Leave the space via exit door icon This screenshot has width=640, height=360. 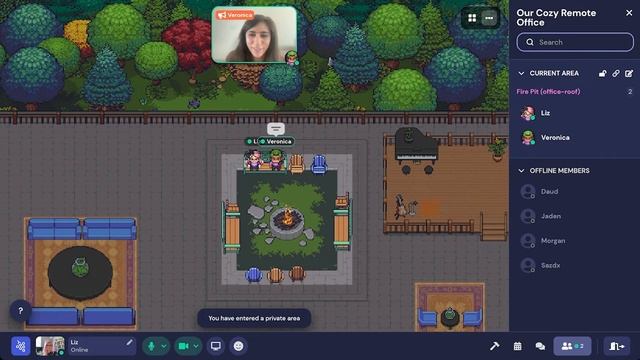617,346
